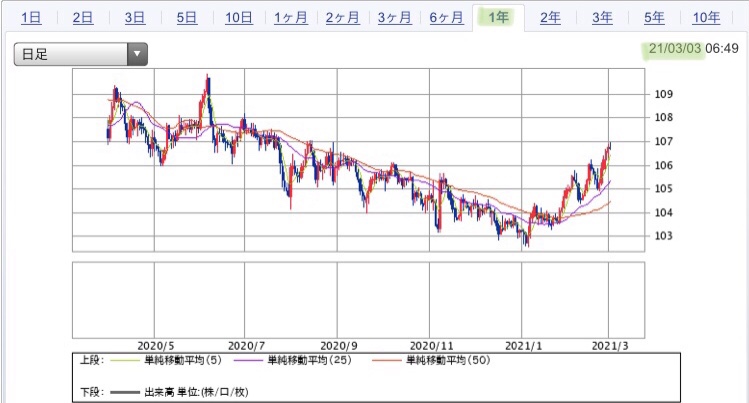Choose the 3ヶ月 range link
Viewport: 749px width, 403px height.
click(x=395, y=18)
